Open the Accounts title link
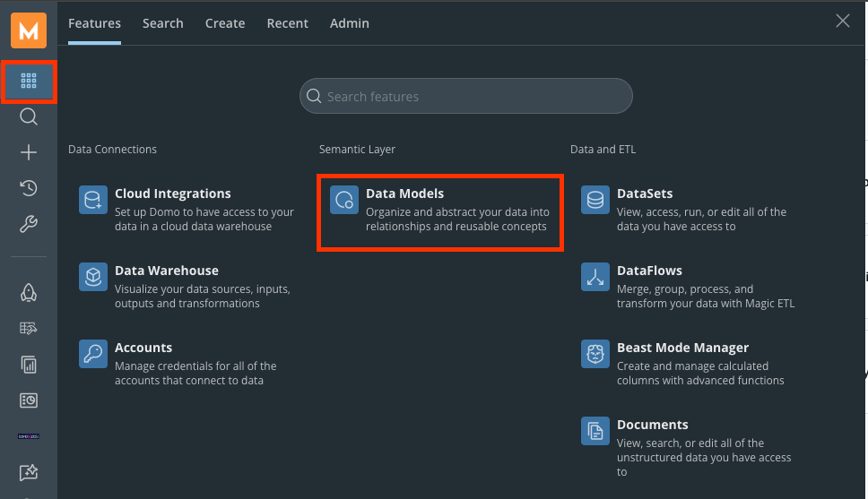868x499 pixels. coord(143,348)
